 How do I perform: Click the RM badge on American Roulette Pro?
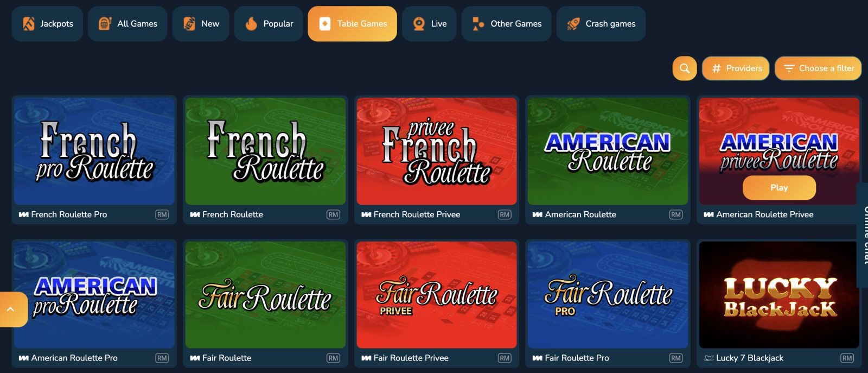(162, 358)
